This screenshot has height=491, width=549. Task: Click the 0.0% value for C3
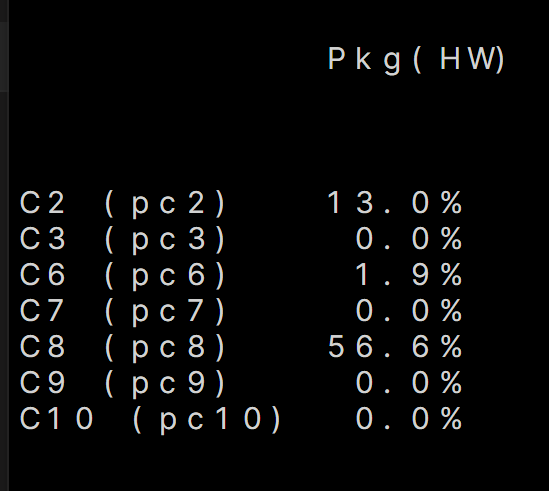pyautogui.click(x=409, y=238)
